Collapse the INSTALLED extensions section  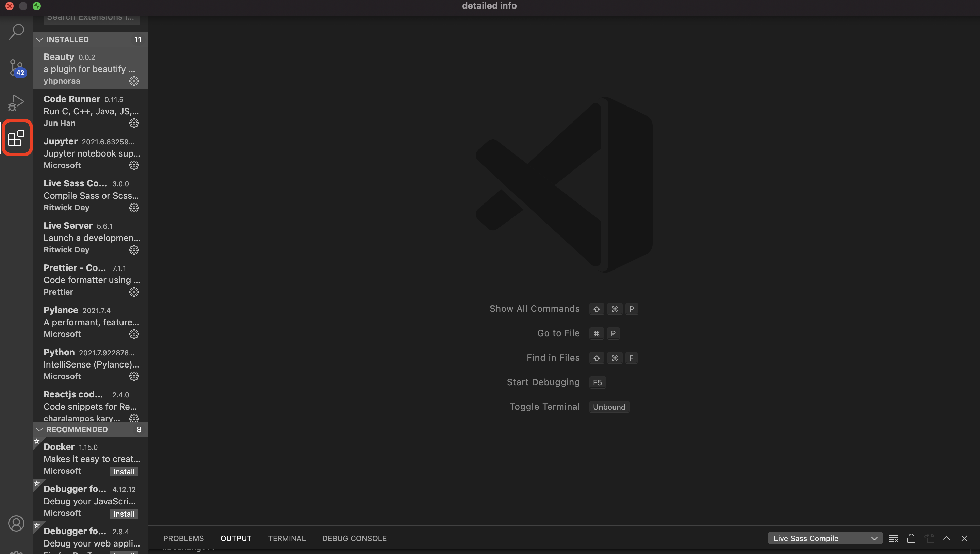39,39
